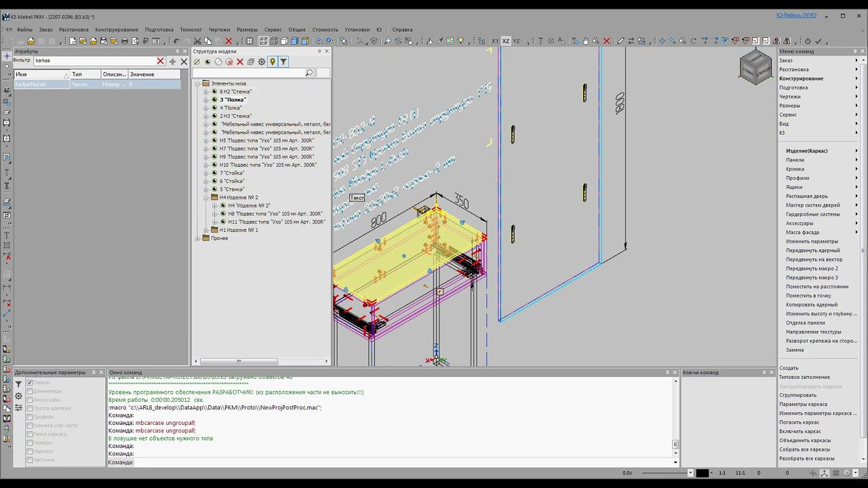Click the location pin icon in Структура модели
This screenshot has width=868, height=488.
coord(273,62)
